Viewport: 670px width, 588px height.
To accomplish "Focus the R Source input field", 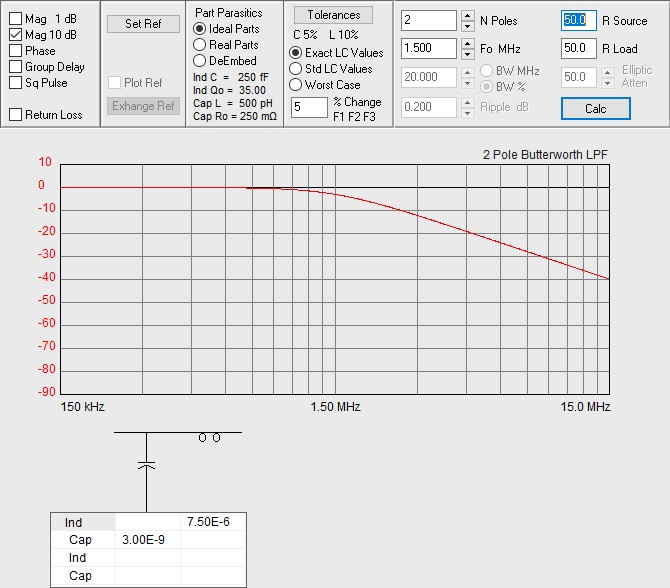I will point(579,21).
